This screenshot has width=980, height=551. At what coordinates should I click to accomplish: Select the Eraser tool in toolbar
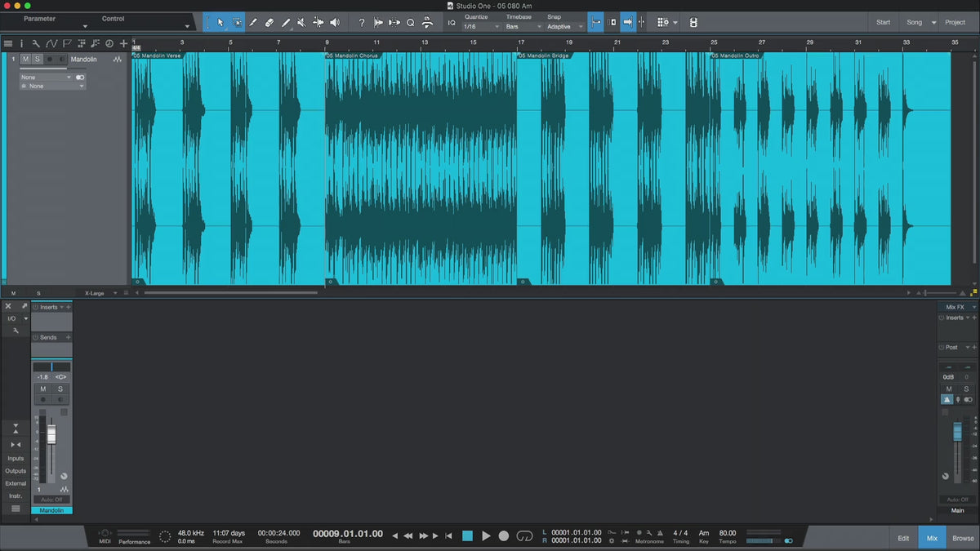click(269, 22)
